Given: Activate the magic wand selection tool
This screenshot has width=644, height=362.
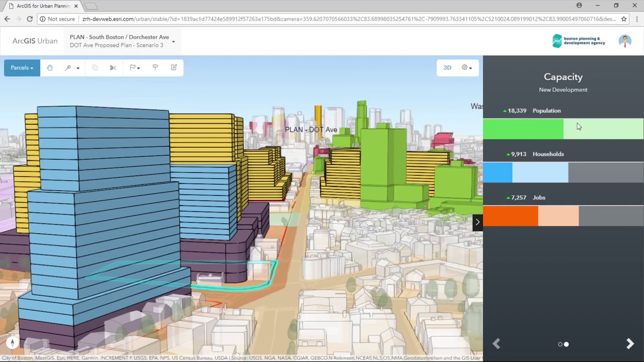Looking at the screenshot, I should pos(68,68).
